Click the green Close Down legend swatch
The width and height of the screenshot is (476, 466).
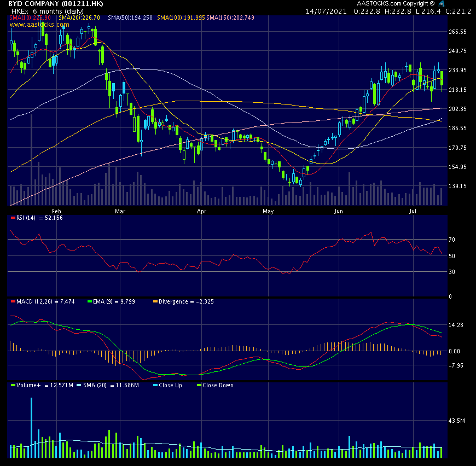199,385
